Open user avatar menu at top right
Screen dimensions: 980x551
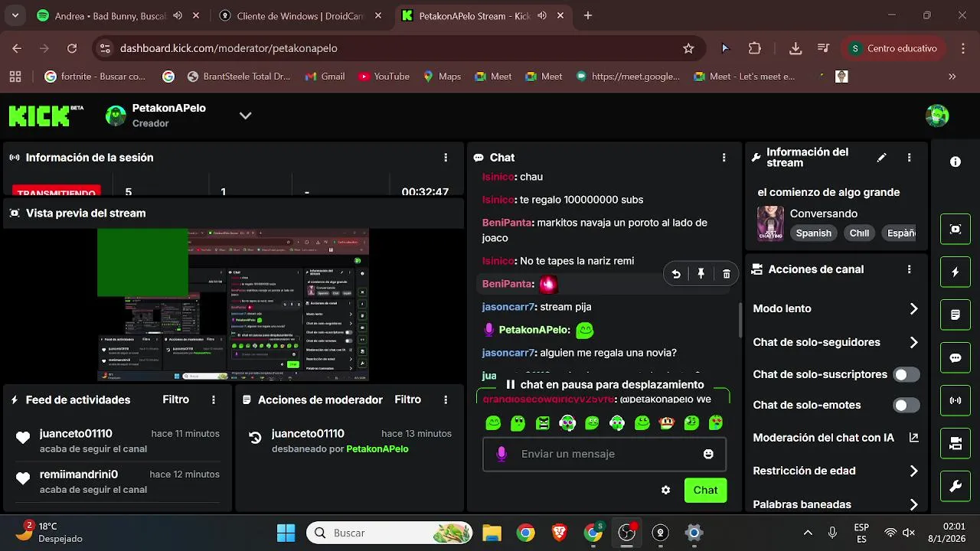coord(937,116)
